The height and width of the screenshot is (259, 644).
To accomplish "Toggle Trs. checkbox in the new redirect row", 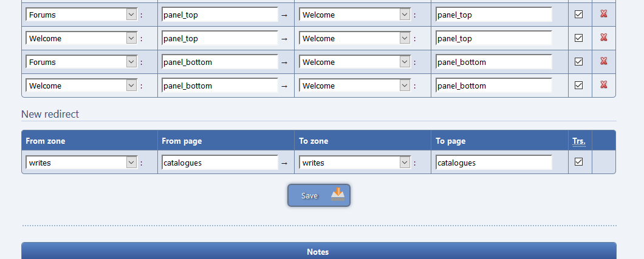I will pos(579,162).
